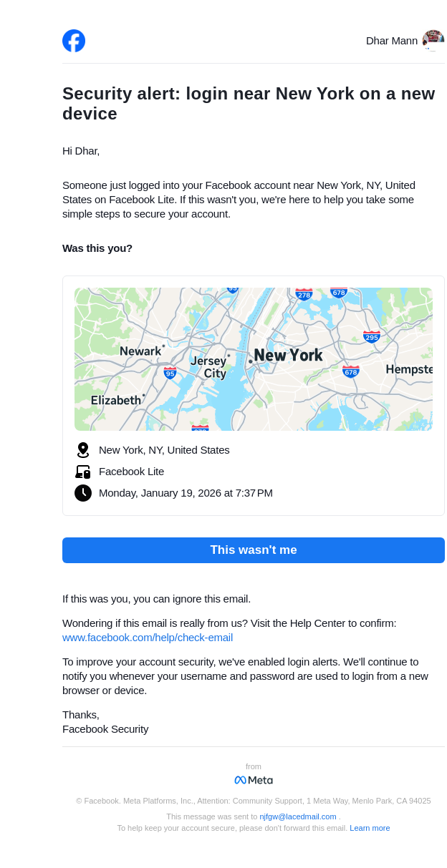Image resolution: width=447 pixels, height=868 pixels.
Task: Click the Jersey City label on map
Action: [x=208, y=367]
